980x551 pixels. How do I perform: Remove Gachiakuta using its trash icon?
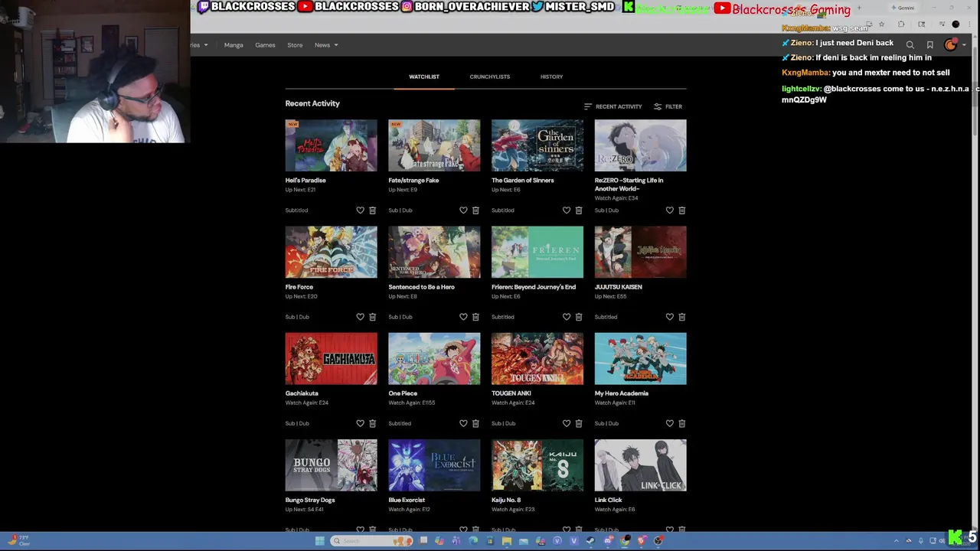click(x=372, y=423)
